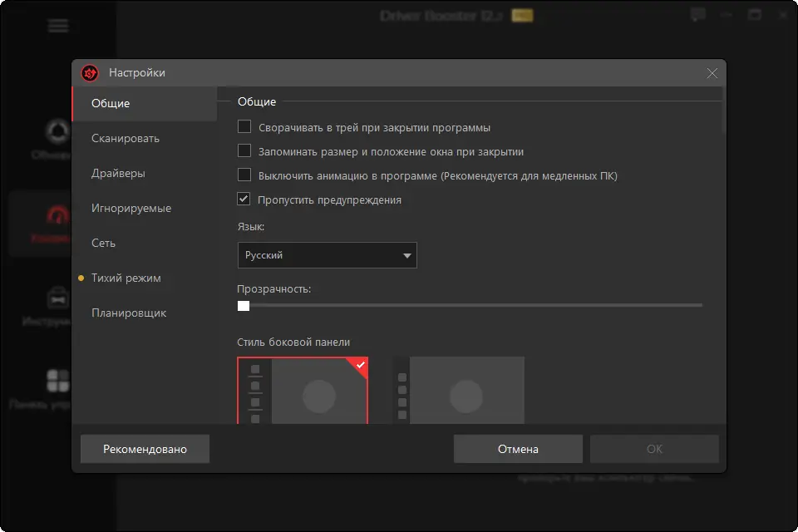Close the Настройки dialog with the X
Screen dimensions: 798x532
(712, 73)
